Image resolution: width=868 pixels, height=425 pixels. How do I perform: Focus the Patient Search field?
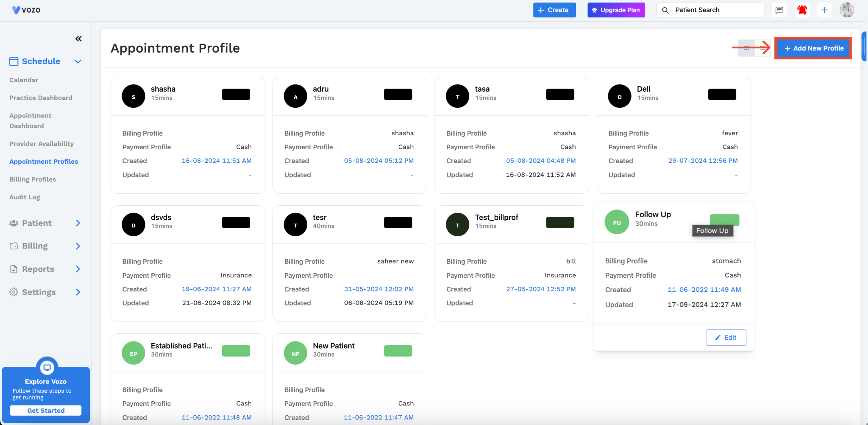pyautogui.click(x=710, y=10)
